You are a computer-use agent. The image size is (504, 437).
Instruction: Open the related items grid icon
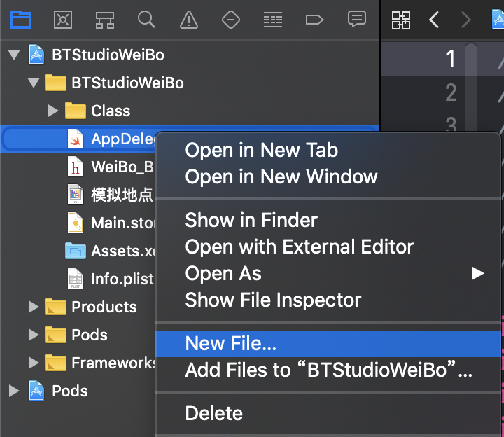click(401, 20)
